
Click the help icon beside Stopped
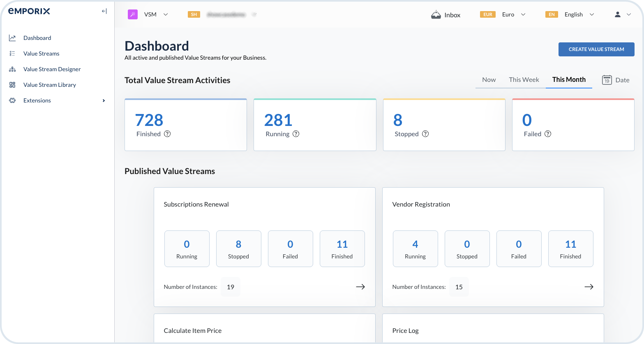(425, 134)
